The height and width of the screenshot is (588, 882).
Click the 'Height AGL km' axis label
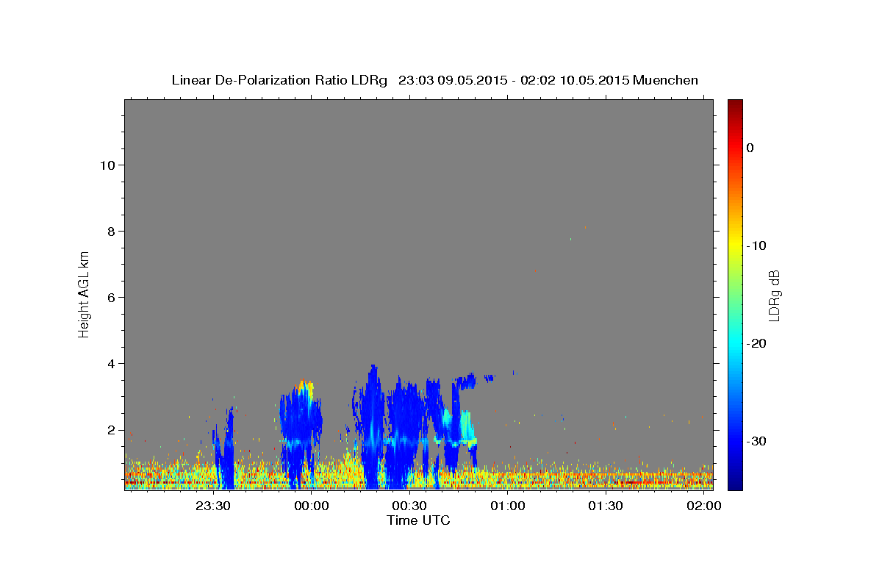tap(84, 293)
